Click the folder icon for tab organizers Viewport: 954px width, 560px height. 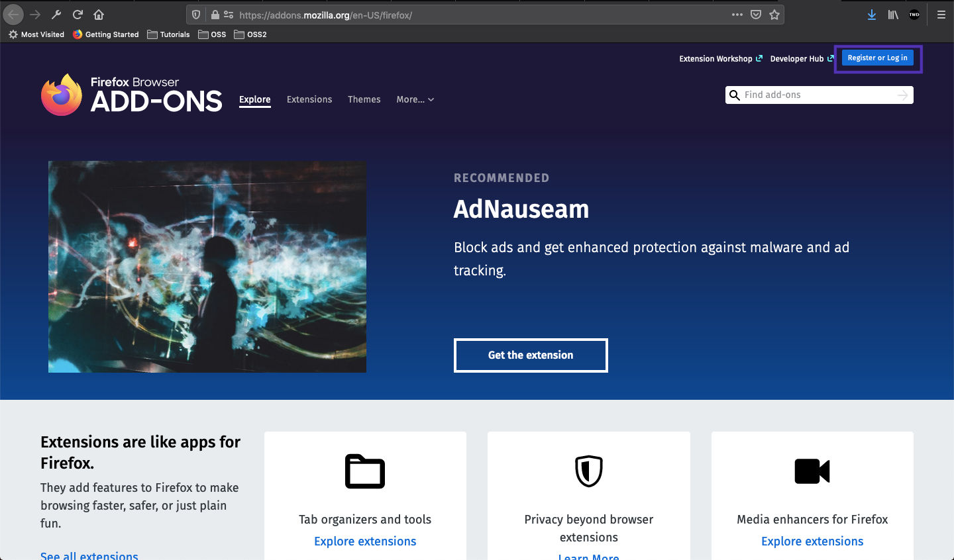(365, 471)
